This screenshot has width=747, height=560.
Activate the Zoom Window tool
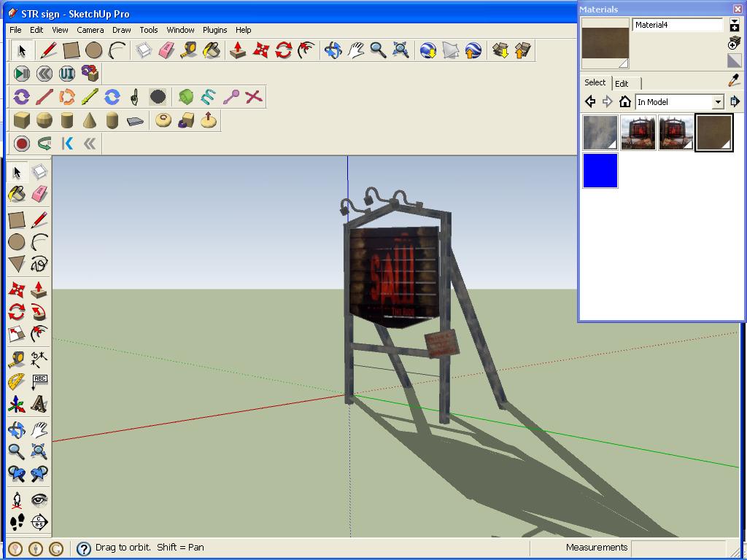coord(39,451)
